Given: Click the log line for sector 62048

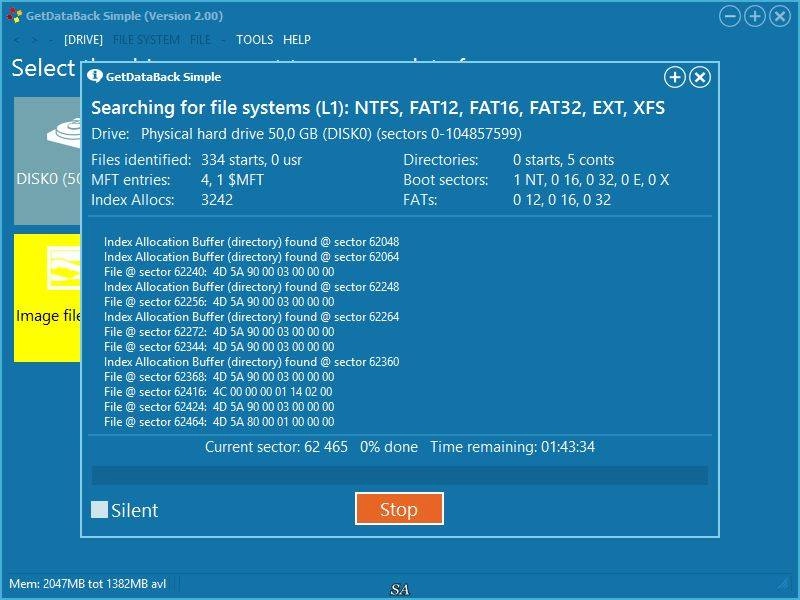Looking at the screenshot, I should click(x=252, y=242).
